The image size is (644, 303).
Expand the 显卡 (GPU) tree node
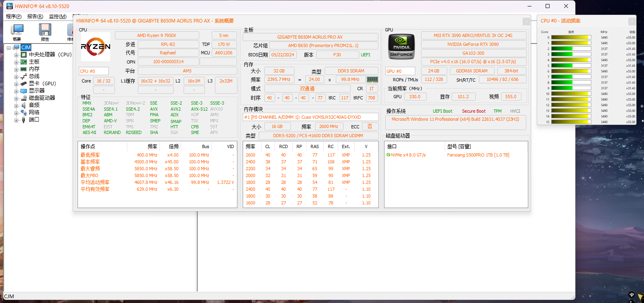pos(16,84)
